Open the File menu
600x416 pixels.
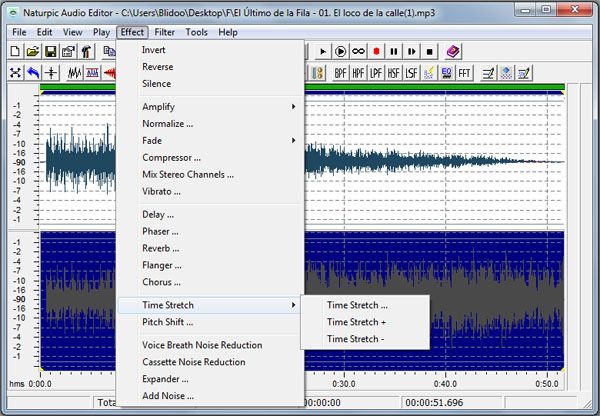click(19, 33)
